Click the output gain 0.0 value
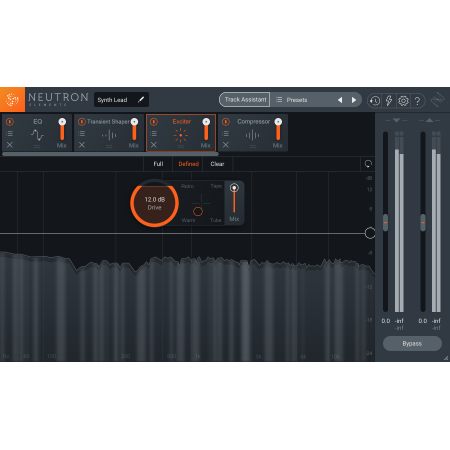 pos(423,321)
